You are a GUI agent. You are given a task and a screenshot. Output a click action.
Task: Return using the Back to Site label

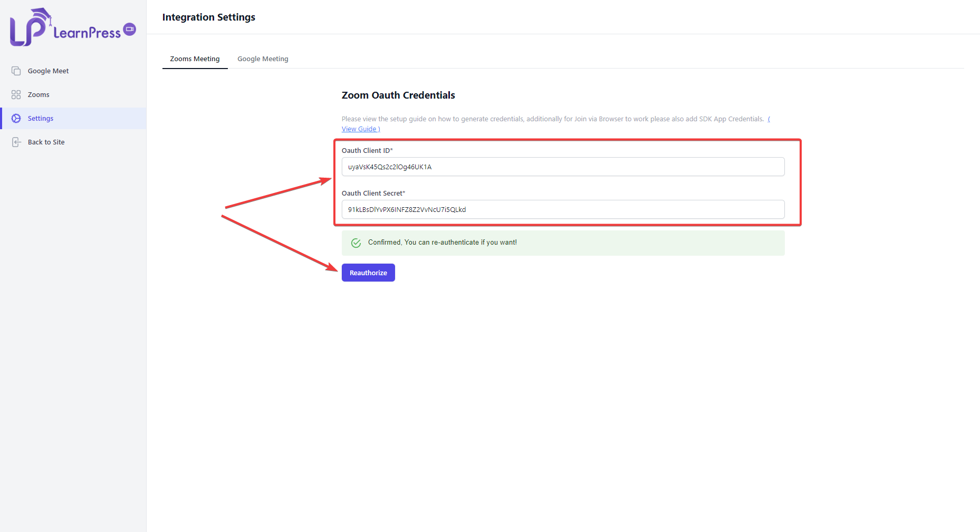(x=46, y=142)
